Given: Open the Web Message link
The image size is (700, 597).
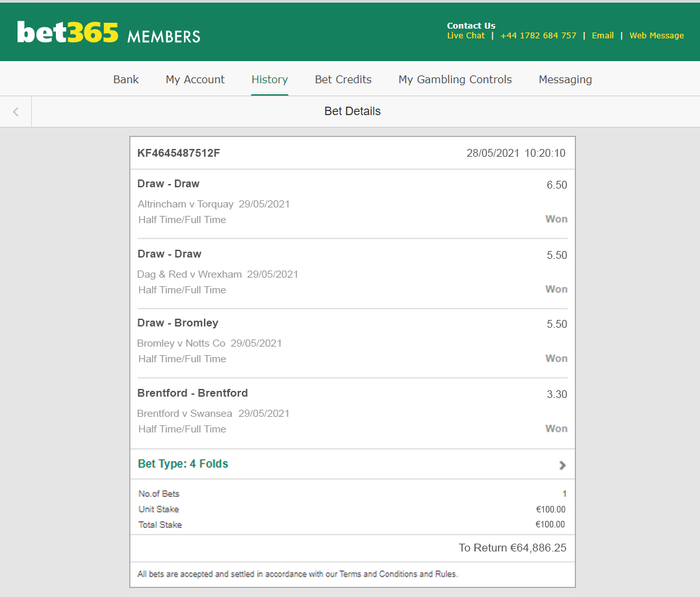Looking at the screenshot, I should click(x=656, y=36).
